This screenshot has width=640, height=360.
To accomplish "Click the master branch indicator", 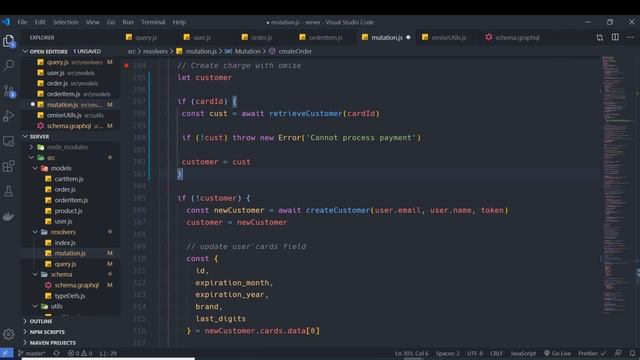I will point(32,353).
